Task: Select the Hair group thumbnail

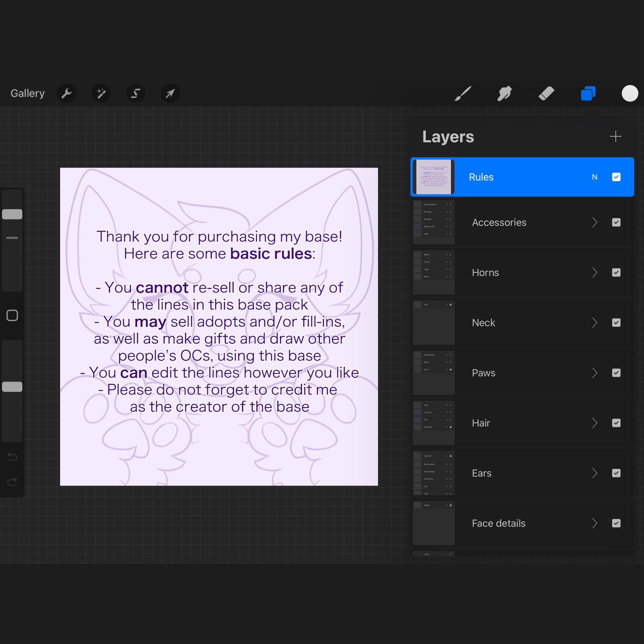Action: (x=434, y=423)
